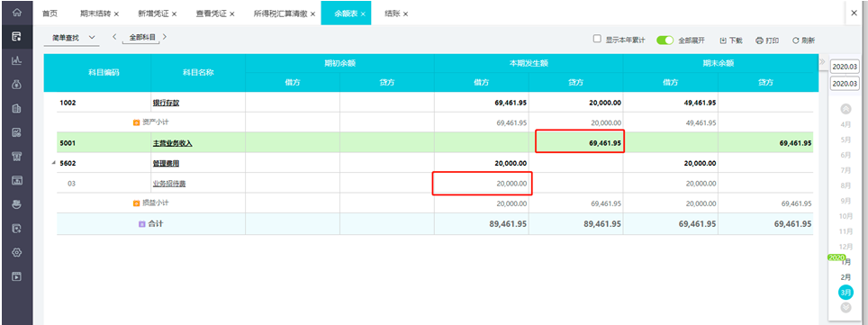Open the 业务招待费 sub-account link
The height and width of the screenshot is (325, 868).
169,184
